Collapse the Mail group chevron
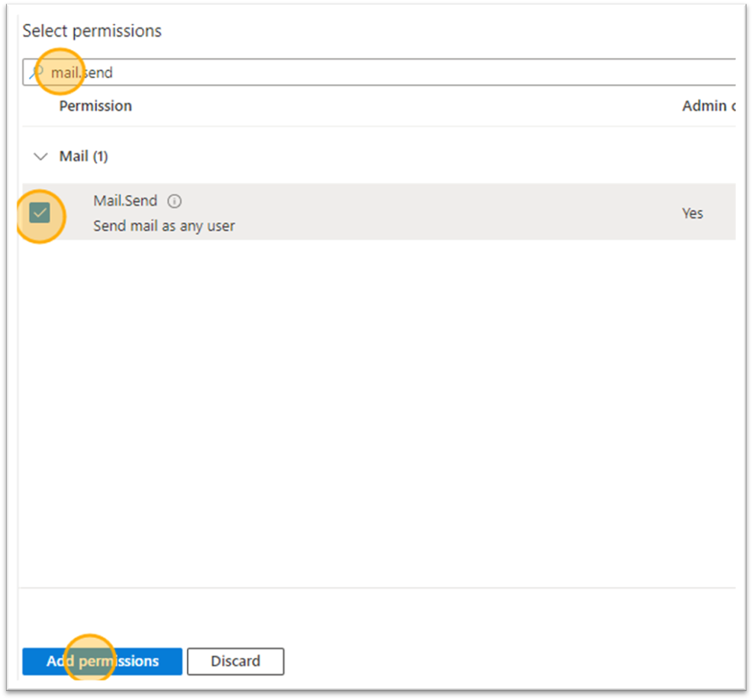 point(41,157)
